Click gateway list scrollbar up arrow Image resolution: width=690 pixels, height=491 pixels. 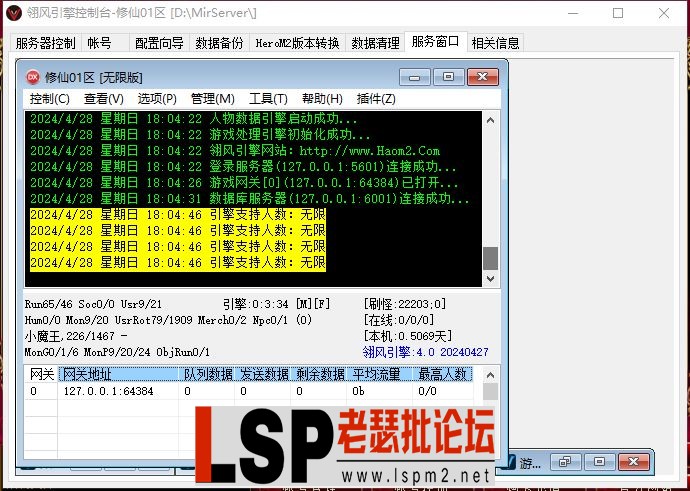coord(491,375)
